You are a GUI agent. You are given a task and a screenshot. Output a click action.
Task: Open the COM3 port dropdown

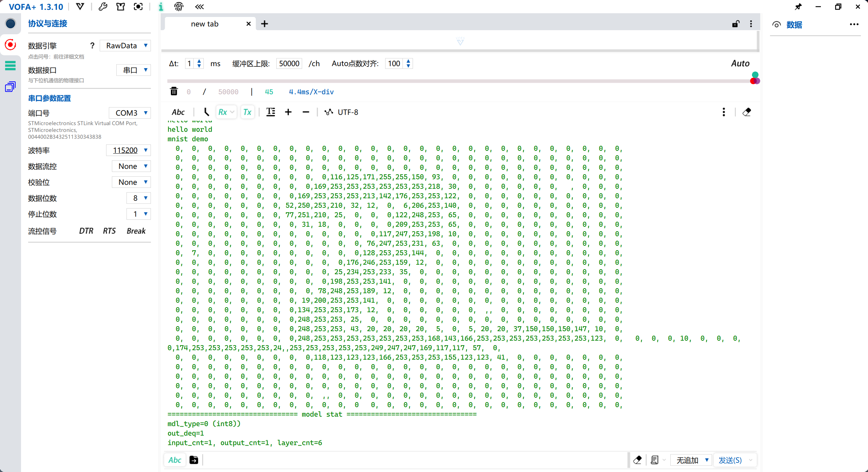pyautogui.click(x=130, y=113)
